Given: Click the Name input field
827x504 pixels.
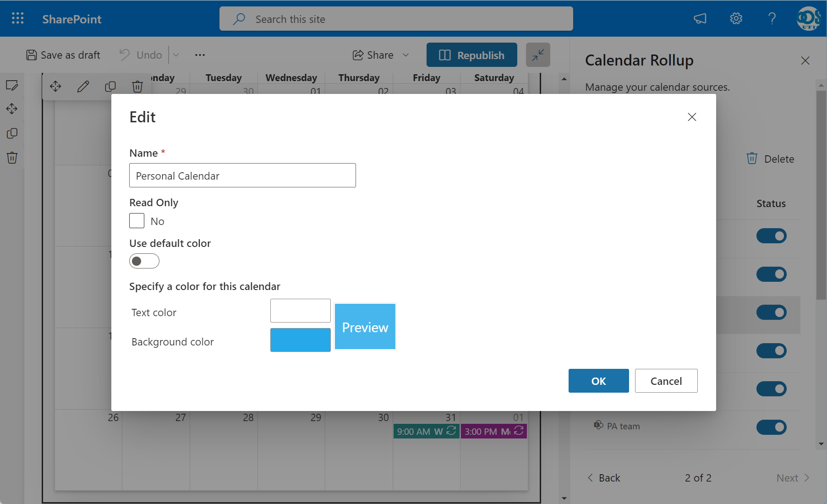Looking at the screenshot, I should coord(242,175).
